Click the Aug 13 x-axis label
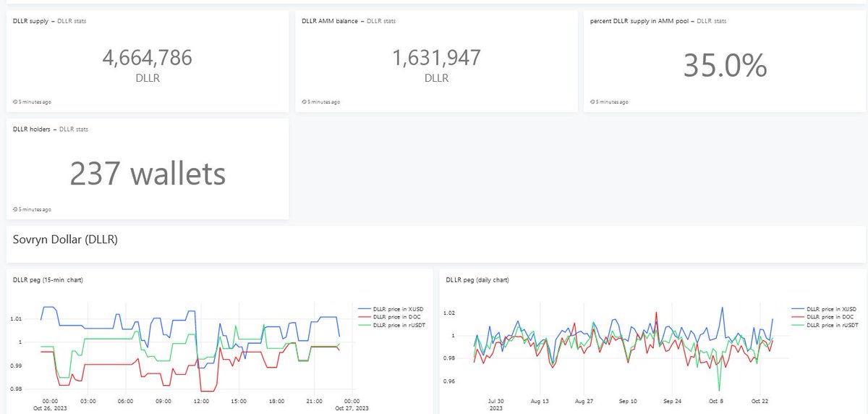Screen dimensions: 868x414 [x=540, y=400]
